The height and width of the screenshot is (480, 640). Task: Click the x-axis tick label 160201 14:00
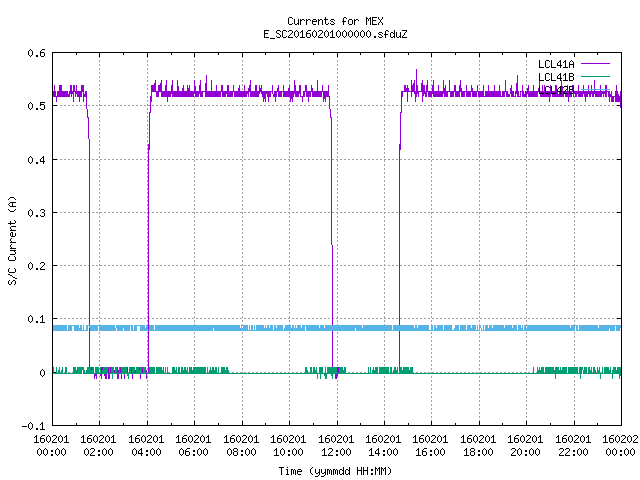coord(383,446)
